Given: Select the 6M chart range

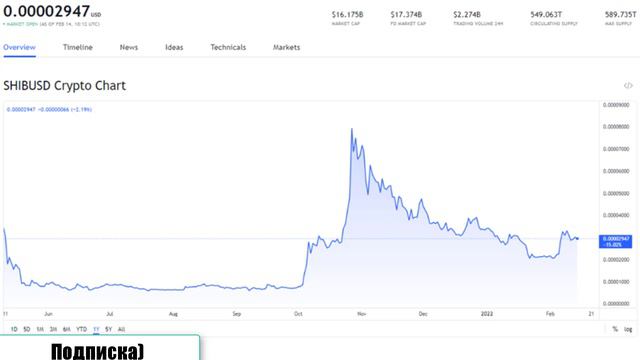Looking at the screenshot, I should pos(67,329).
